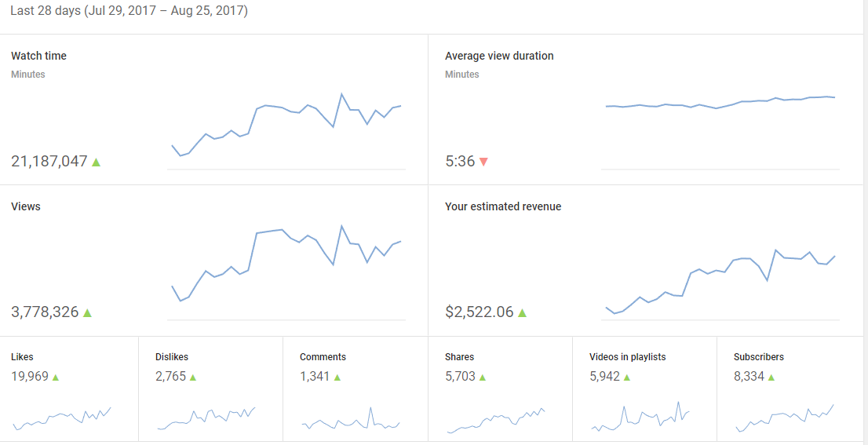Screen dimensions: 868x445
Task: Click the green up arrow beside Watch time total
Action: 97,162
